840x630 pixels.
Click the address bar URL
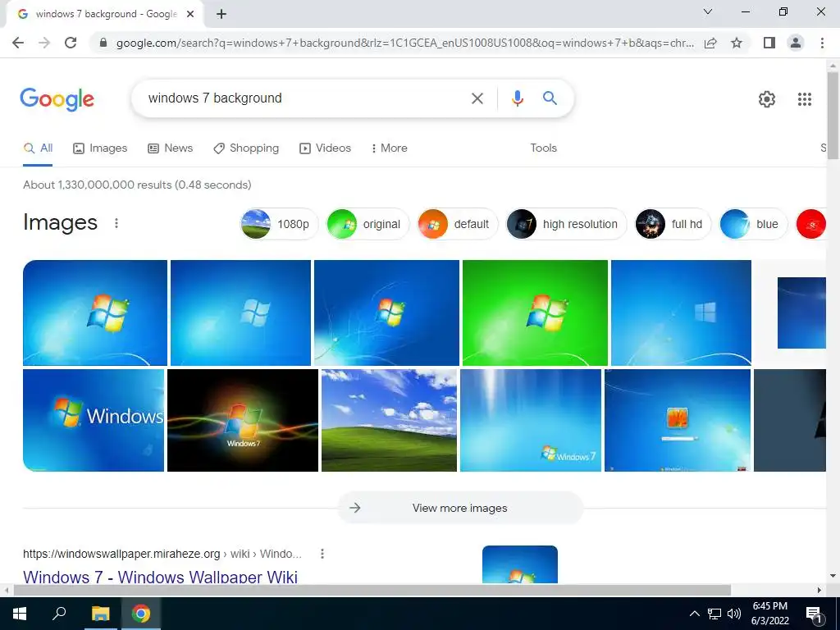(x=405, y=43)
